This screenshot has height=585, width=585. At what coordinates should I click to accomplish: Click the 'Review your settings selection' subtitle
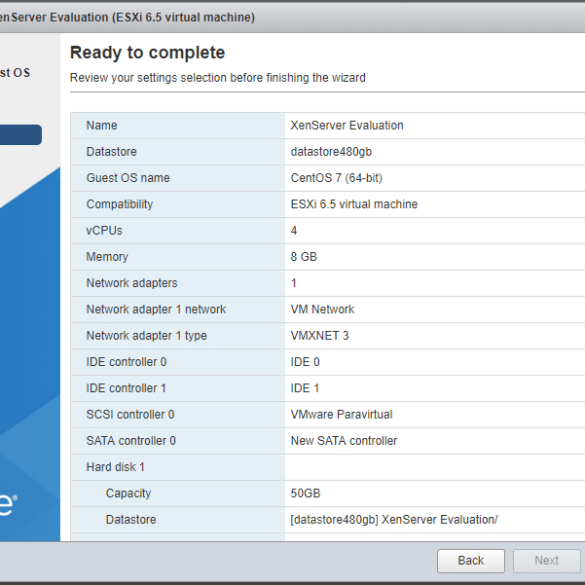click(x=218, y=78)
